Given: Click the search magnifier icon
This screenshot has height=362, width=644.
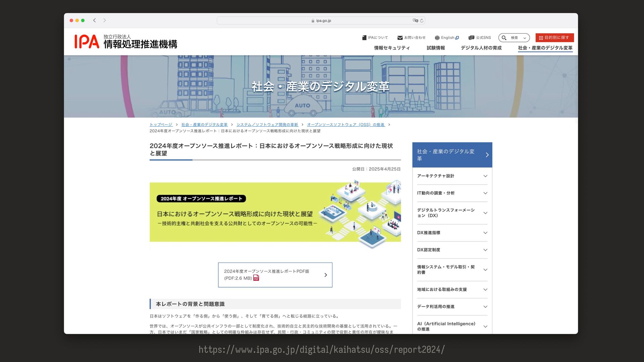Looking at the screenshot, I should (x=504, y=38).
